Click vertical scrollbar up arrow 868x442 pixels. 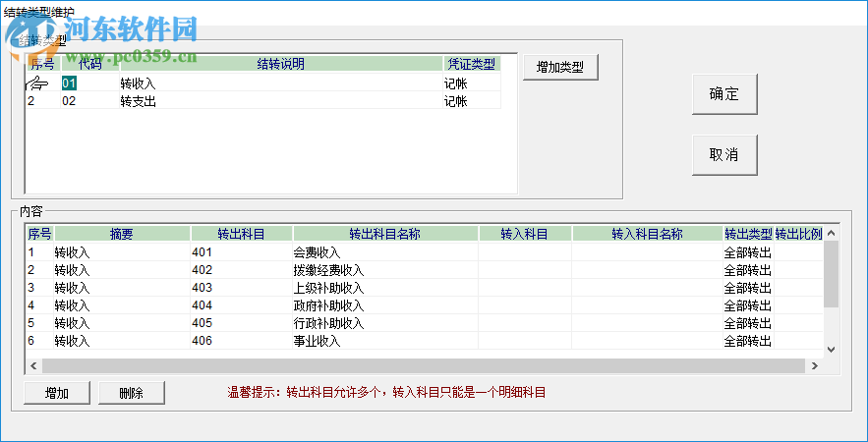point(831,233)
